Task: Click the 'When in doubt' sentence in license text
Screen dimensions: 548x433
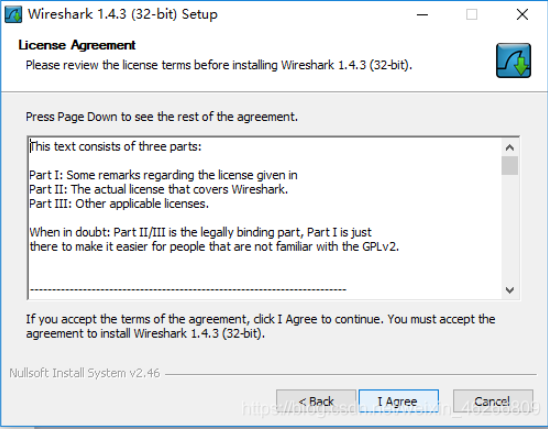Action: [214, 239]
